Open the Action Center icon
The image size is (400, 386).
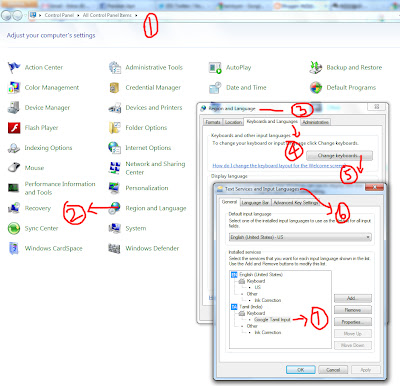pyautogui.click(x=14, y=67)
